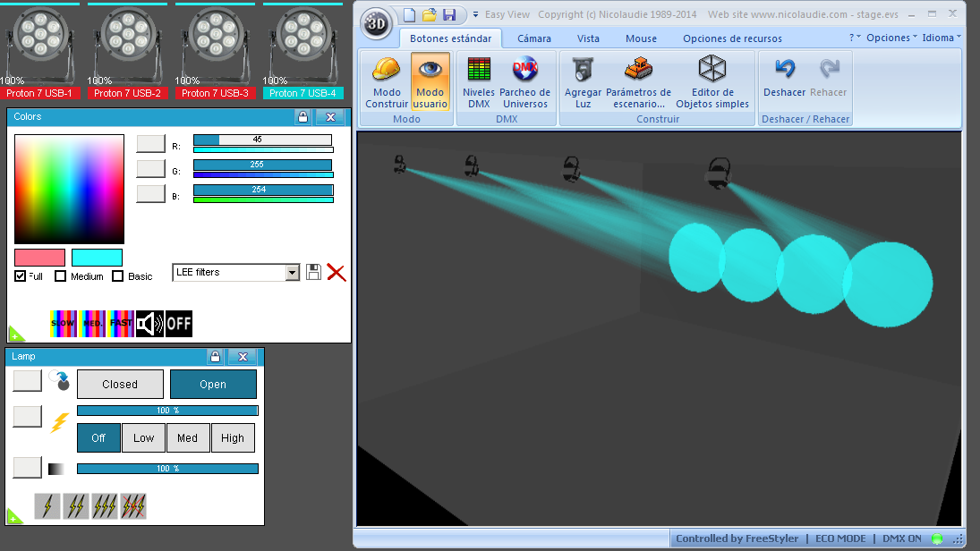Click the triple lightning strobe icon
Viewport: 980px width, 551px height.
coord(105,506)
